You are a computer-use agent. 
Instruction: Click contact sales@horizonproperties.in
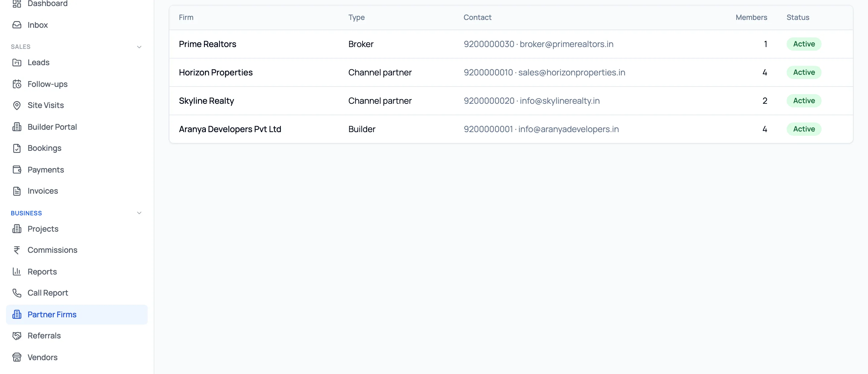tap(571, 72)
